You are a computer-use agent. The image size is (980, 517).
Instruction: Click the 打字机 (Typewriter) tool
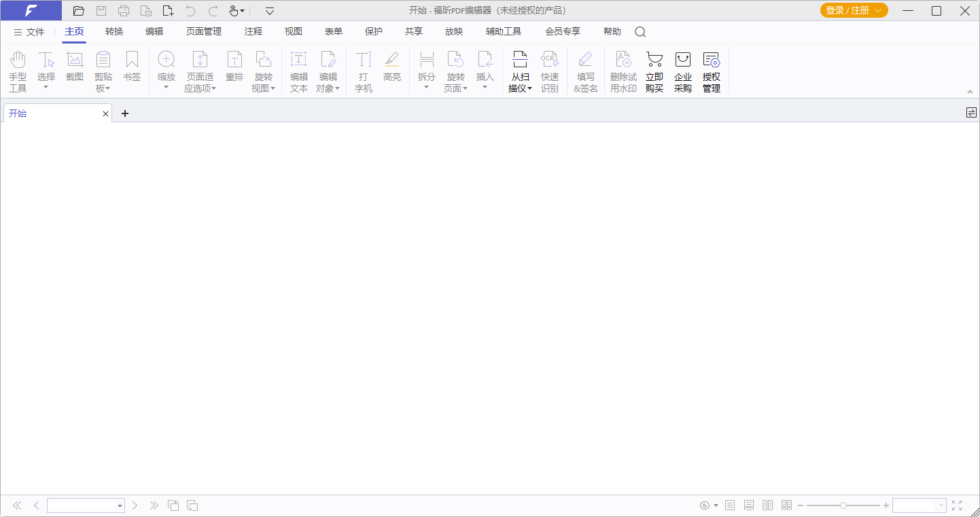pyautogui.click(x=363, y=70)
